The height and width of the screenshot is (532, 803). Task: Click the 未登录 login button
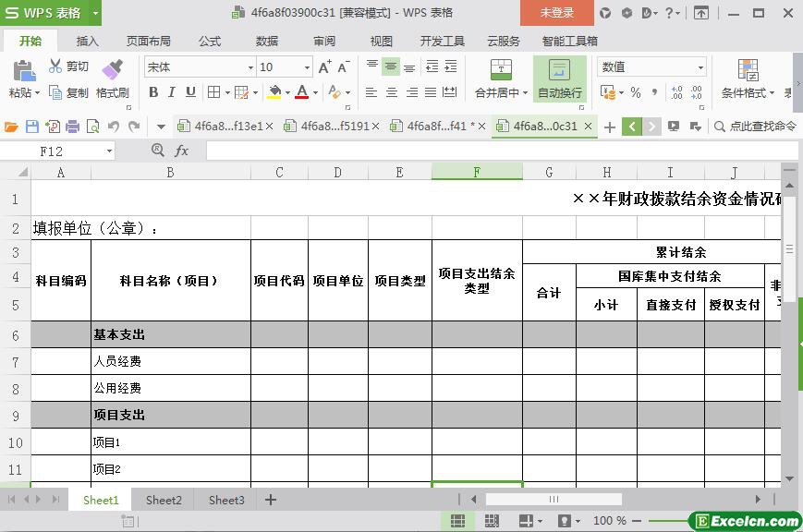pyautogui.click(x=556, y=13)
